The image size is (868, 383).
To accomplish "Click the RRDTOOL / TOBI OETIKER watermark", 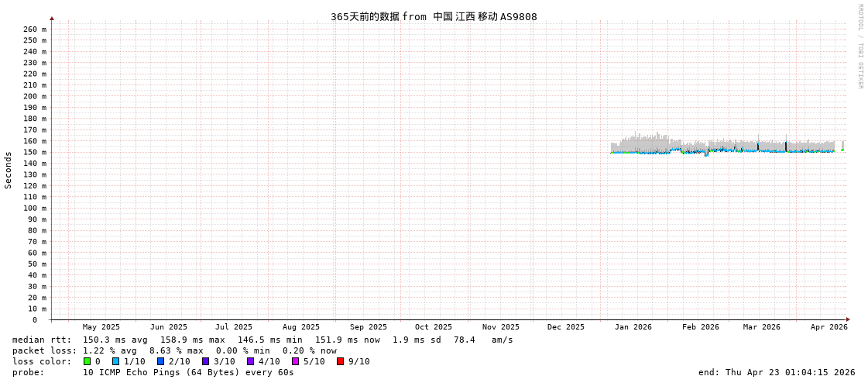I will [859, 47].
